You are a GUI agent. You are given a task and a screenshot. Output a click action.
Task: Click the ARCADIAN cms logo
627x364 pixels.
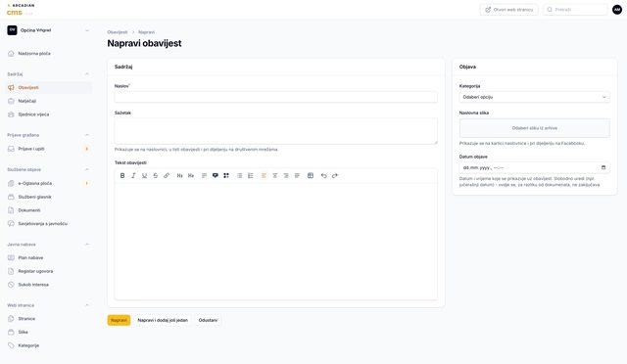21,10
